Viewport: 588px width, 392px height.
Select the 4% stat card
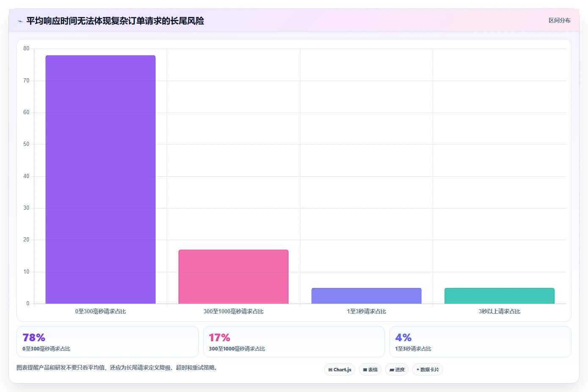point(480,342)
